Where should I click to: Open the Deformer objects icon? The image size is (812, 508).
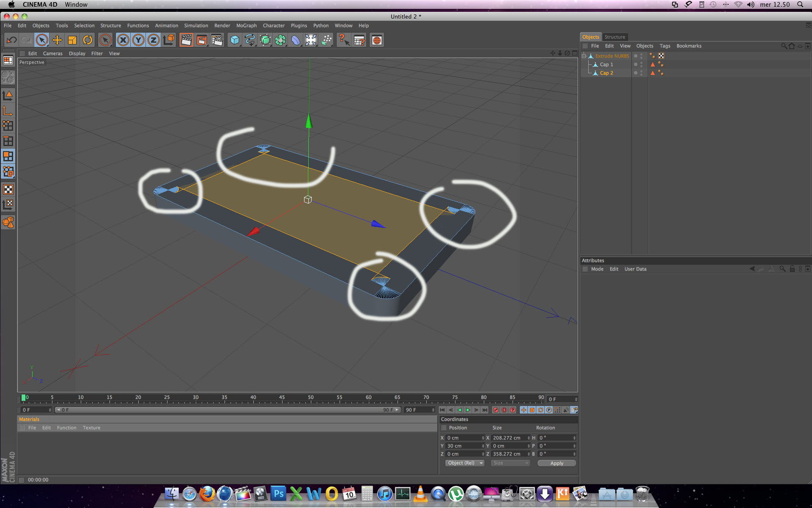click(x=296, y=40)
